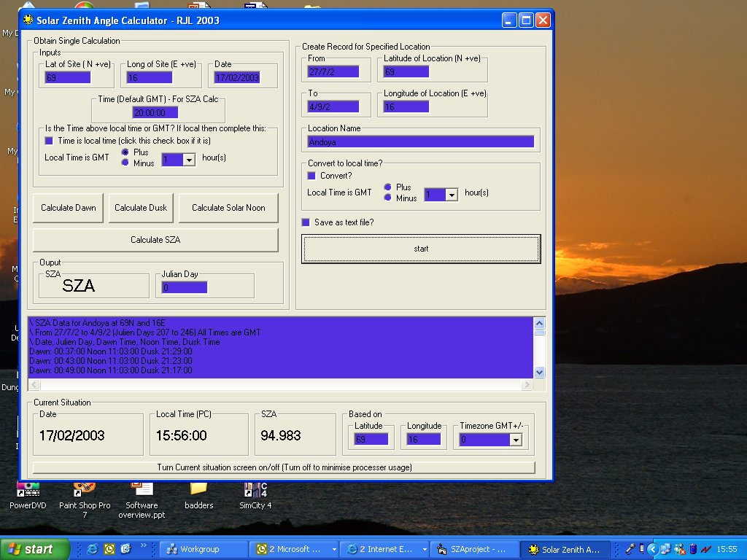Open the Start menu
747x560 pixels.
35,549
